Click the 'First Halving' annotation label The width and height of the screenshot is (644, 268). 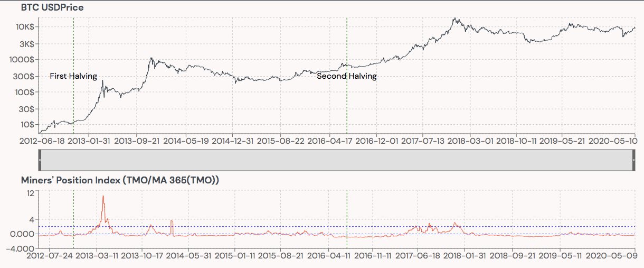(73, 76)
